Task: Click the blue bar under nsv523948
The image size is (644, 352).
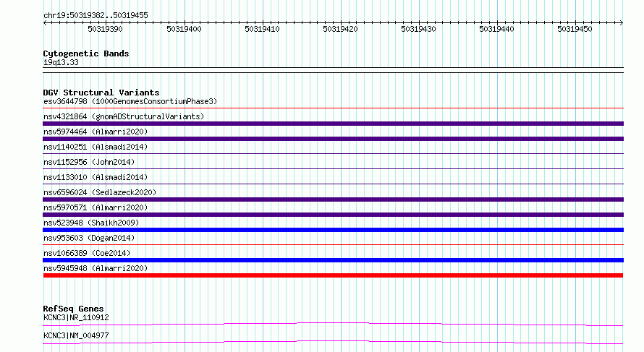Action: point(333,230)
